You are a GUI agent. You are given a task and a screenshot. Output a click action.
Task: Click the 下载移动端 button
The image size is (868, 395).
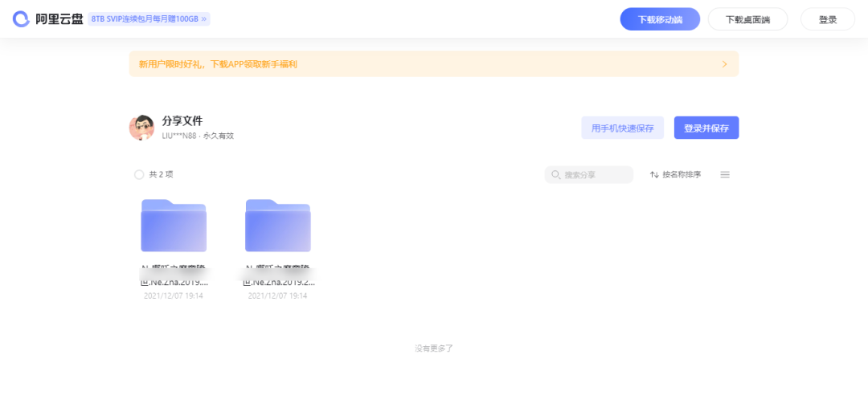[660, 19]
